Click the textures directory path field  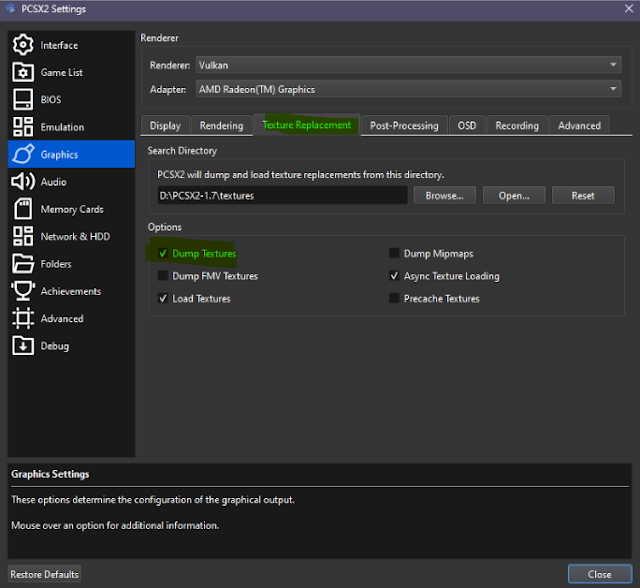(x=282, y=195)
